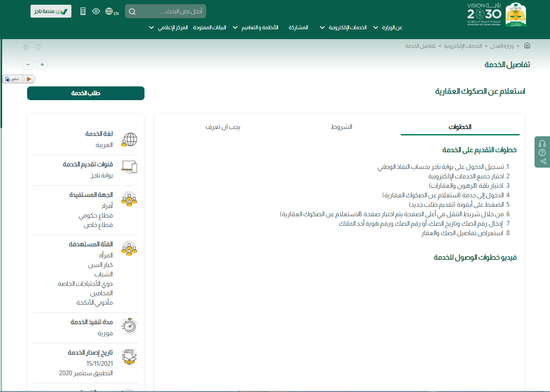Click the التطبيق سبتمبر 2020 text
The width and height of the screenshot is (550, 392).
[x=86, y=373]
